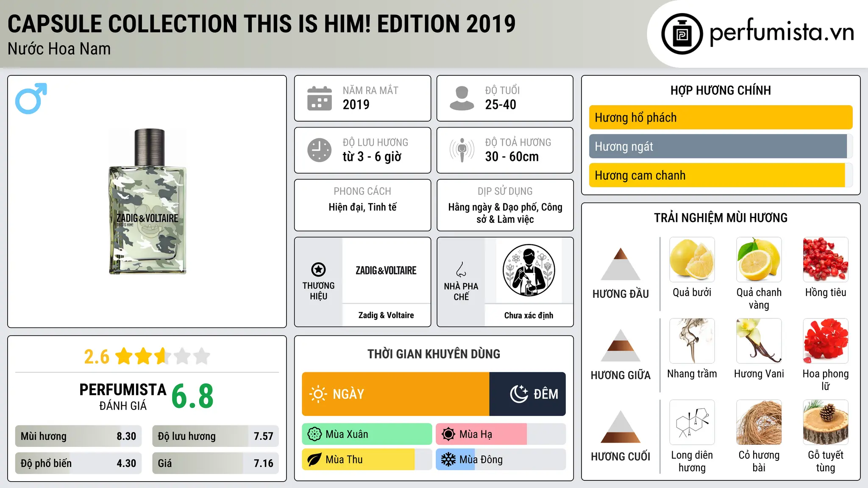Click the Hương cuối pyramid icon
This screenshot has width=868, height=488.
(620, 427)
